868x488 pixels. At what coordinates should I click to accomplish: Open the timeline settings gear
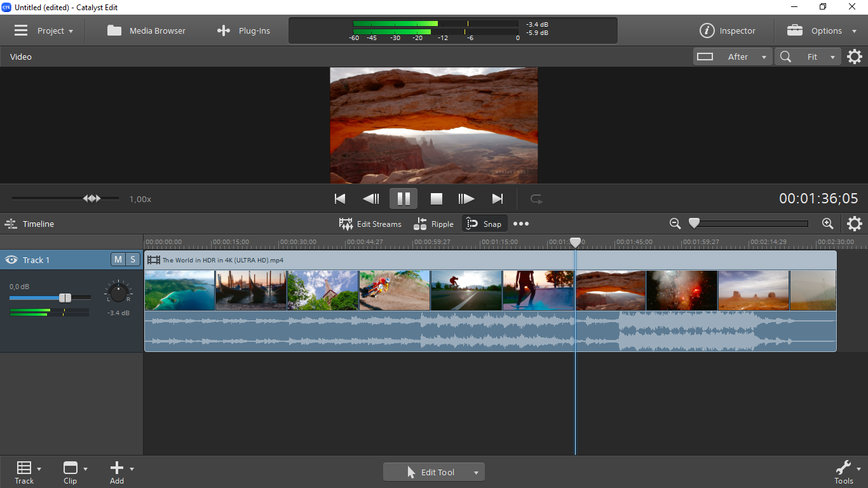[x=855, y=224]
